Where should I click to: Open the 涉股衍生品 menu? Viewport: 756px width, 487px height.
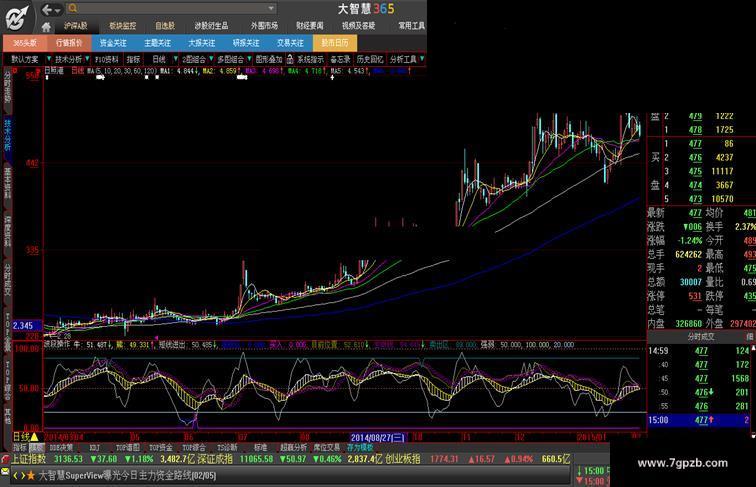(x=211, y=26)
